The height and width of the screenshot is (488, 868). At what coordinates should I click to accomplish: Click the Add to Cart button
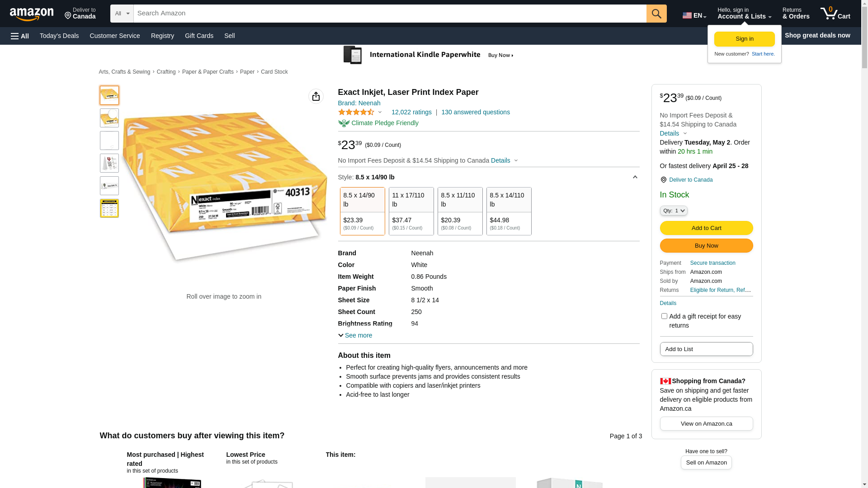click(706, 228)
